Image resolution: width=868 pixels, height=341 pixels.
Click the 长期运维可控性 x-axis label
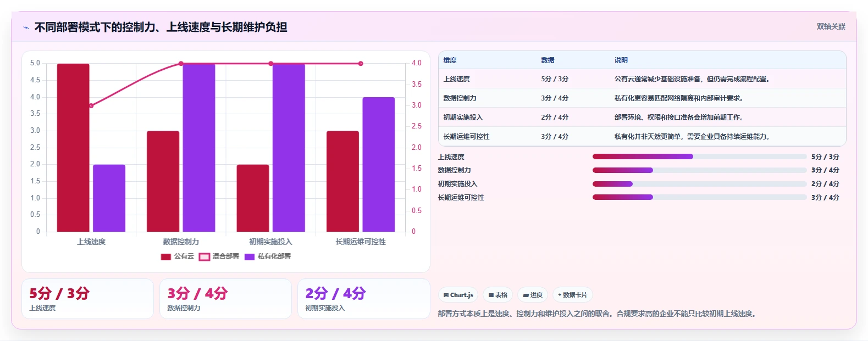[361, 242]
